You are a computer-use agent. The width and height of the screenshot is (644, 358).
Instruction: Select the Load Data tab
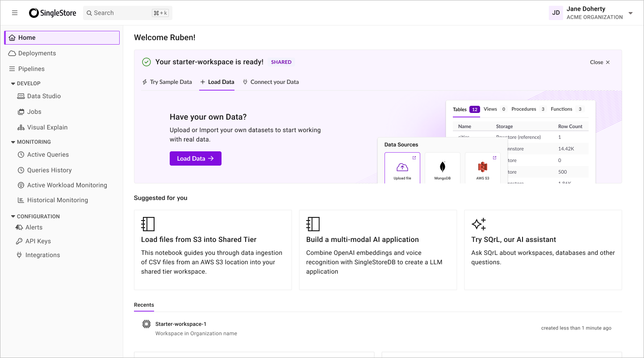click(217, 82)
